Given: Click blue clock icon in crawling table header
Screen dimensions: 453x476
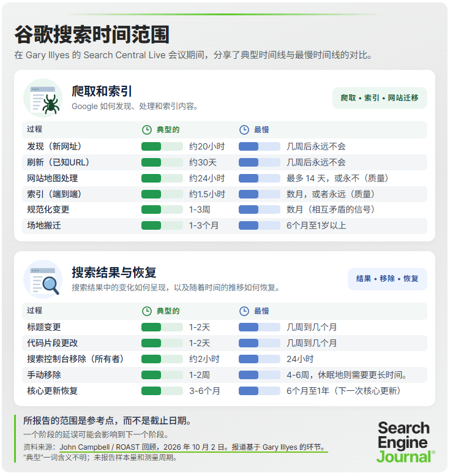Looking at the screenshot, I should (x=244, y=130).
